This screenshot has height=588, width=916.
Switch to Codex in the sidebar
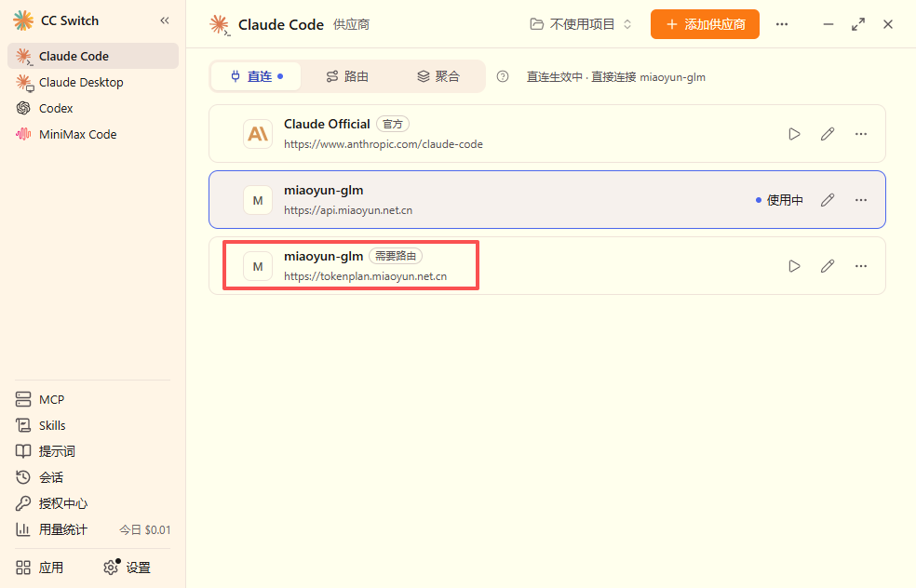pyautogui.click(x=93, y=108)
